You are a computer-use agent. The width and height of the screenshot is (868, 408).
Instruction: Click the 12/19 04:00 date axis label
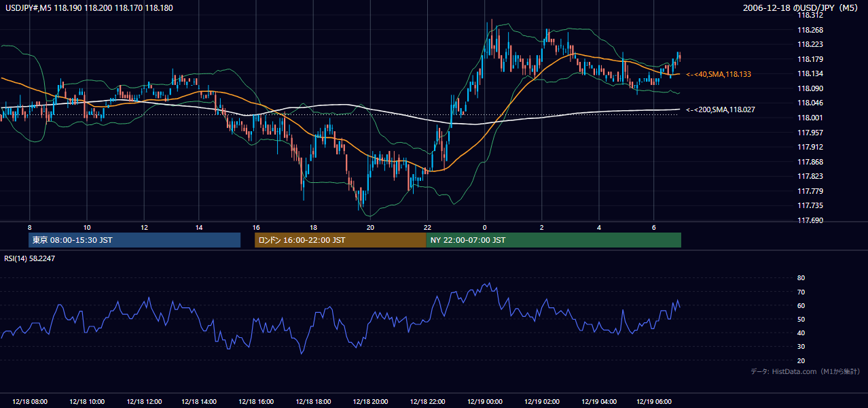tap(598, 402)
